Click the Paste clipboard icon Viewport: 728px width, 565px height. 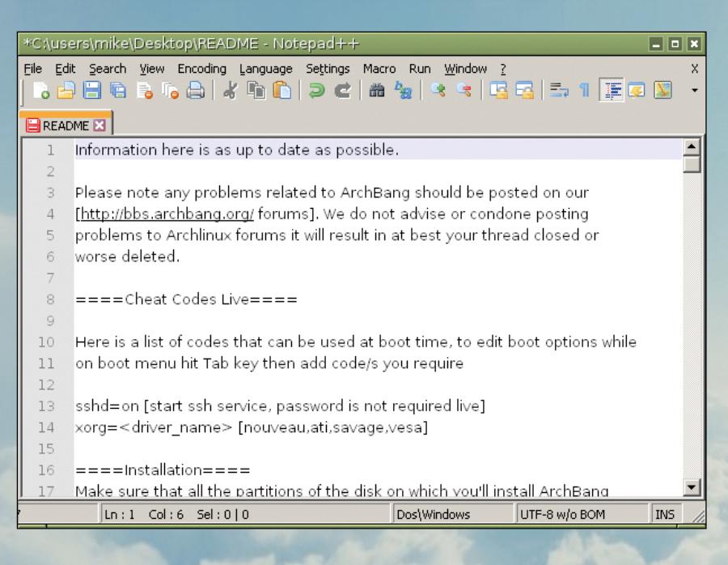point(281,90)
